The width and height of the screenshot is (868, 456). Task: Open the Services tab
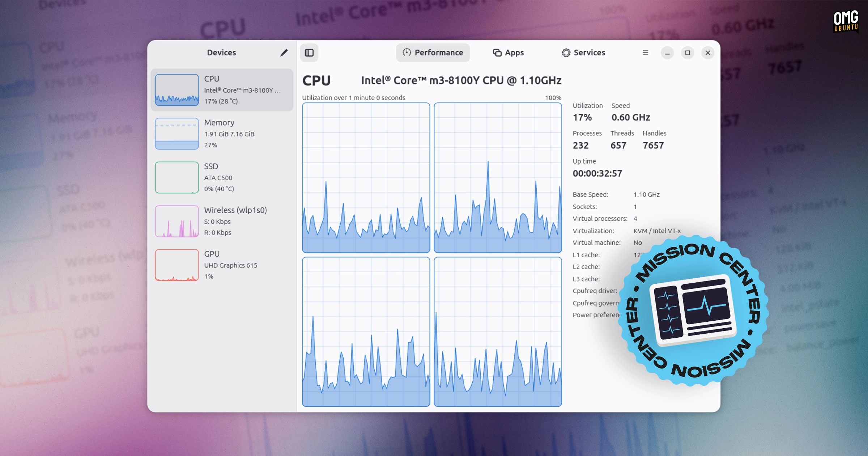(x=583, y=52)
